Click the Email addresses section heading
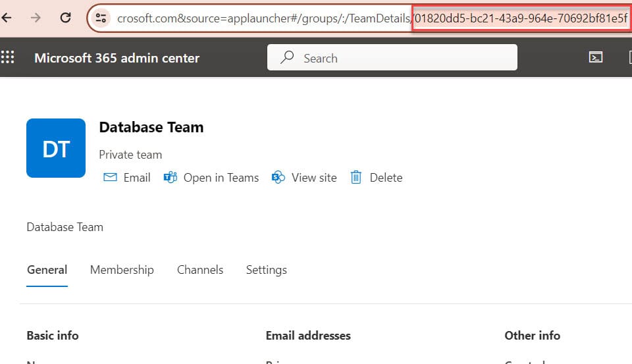This screenshot has height=364, width=632. click(x=308, y=336)
